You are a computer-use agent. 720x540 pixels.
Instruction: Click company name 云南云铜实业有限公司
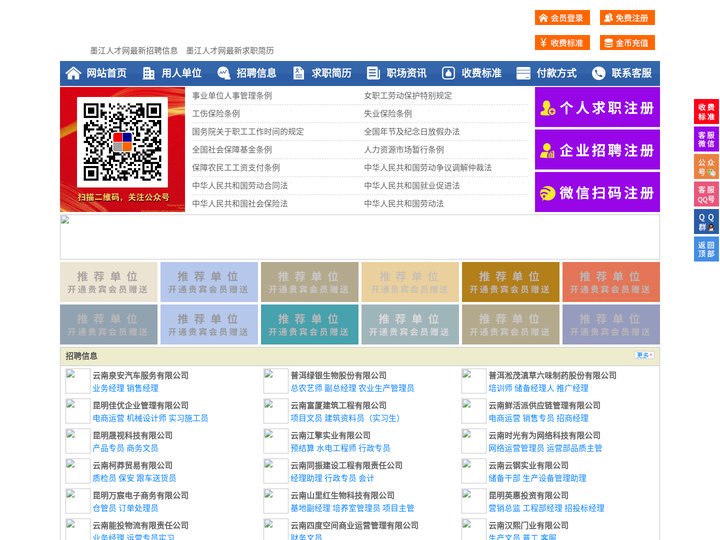(528, 465)
